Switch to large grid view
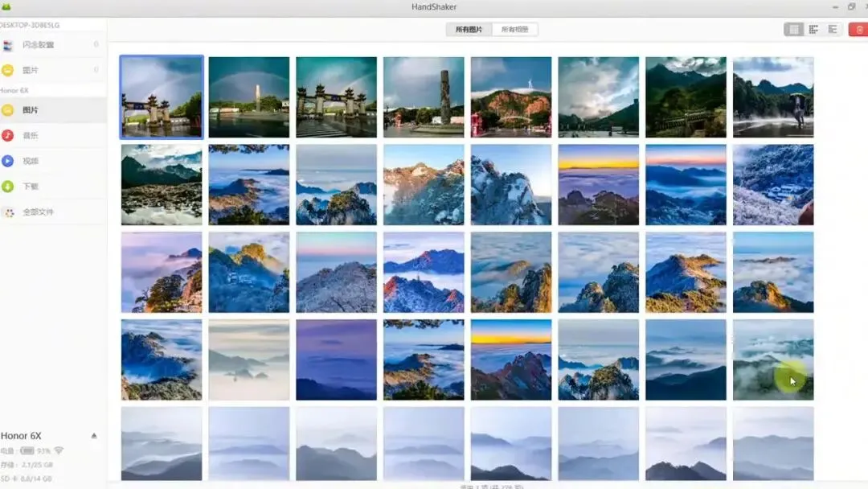The width and height of the screenshot is (868, 489). (794, 29)
